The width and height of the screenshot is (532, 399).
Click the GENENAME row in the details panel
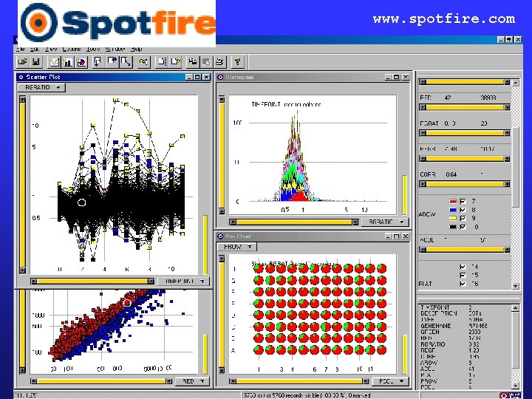454,326
